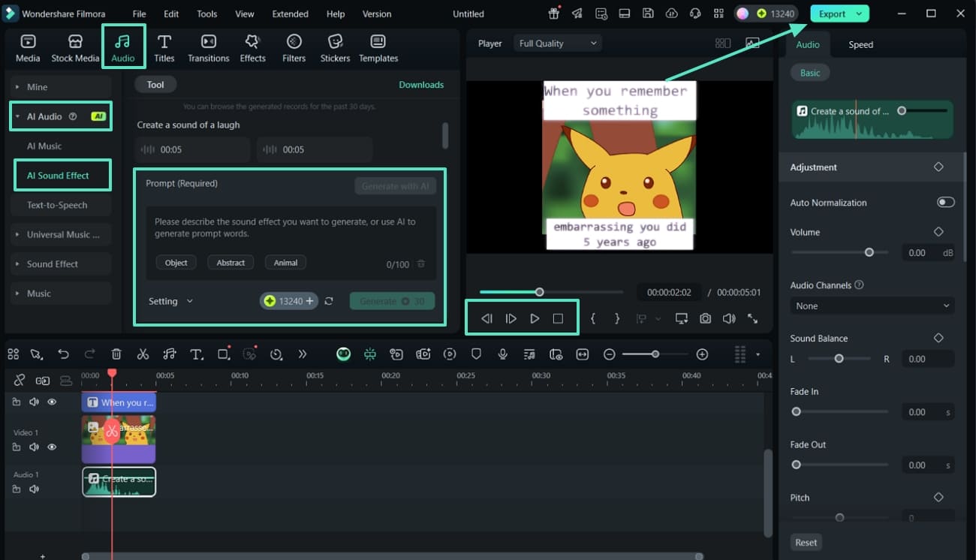The height and width of the screenshot is (560, 976).
Task: Click the split scissors tool above the timeline
Action: [143, 354]
